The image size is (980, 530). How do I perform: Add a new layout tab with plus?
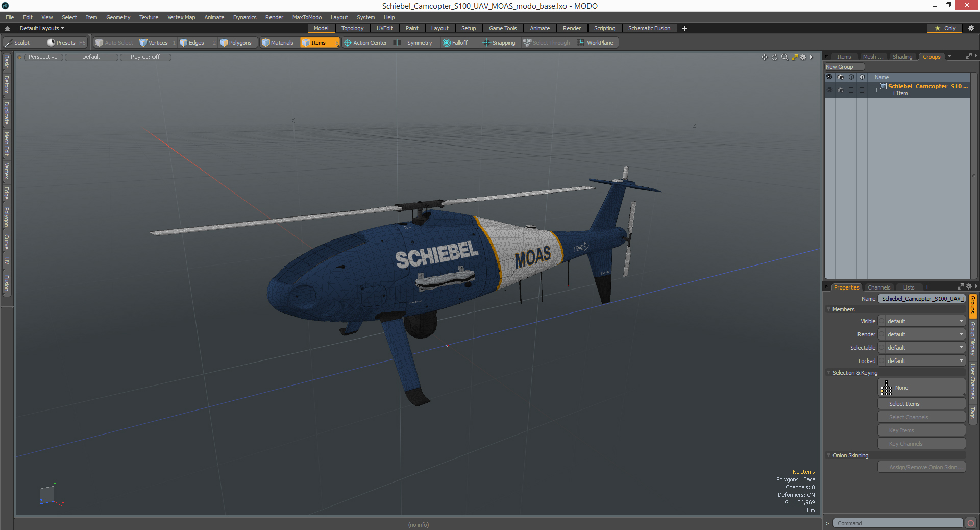684,28
